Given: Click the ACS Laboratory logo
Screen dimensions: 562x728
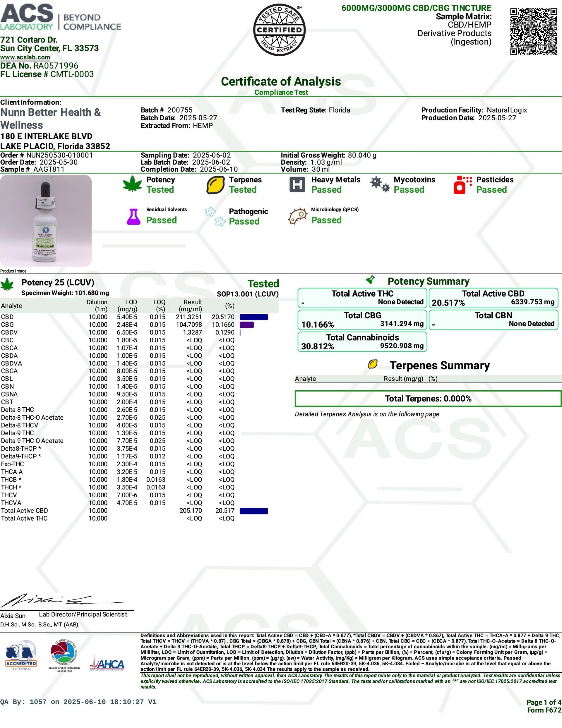Looking at the screenshot, I should pos(60,17).
